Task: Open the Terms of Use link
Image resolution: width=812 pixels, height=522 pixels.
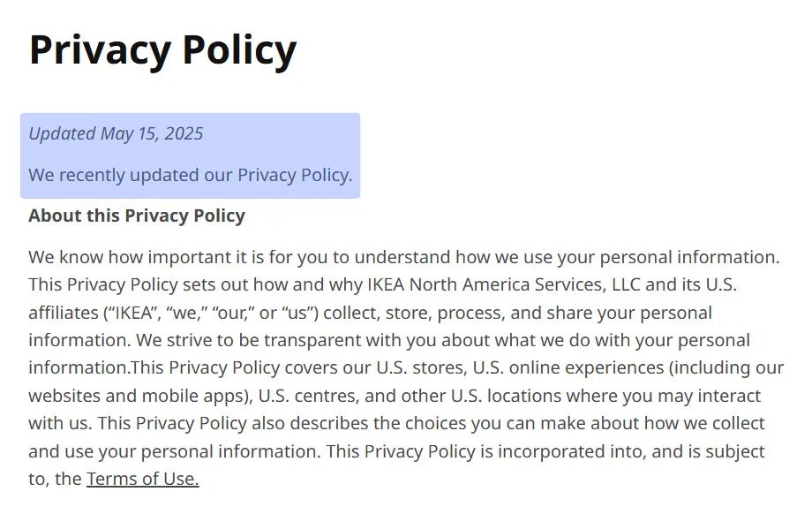Action: pos(142,480)
